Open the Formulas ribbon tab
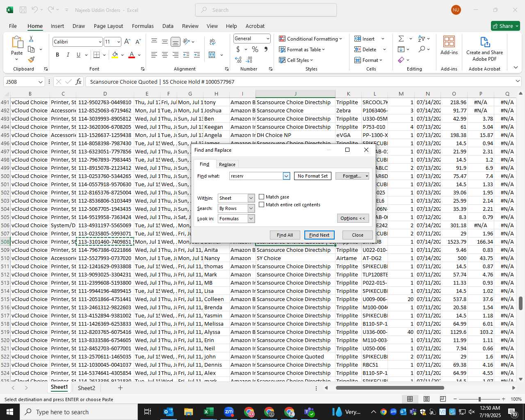This screenshot has height=420, width=525. (143, 26)
